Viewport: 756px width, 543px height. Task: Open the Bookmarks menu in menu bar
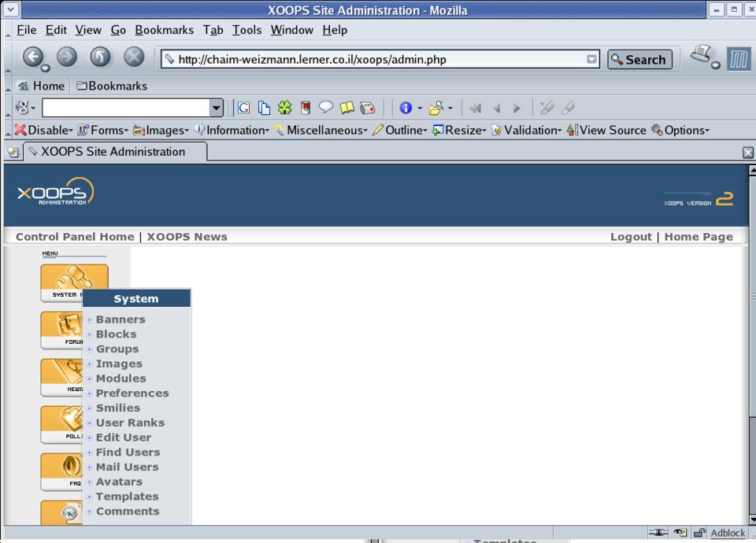click(164, 30)
